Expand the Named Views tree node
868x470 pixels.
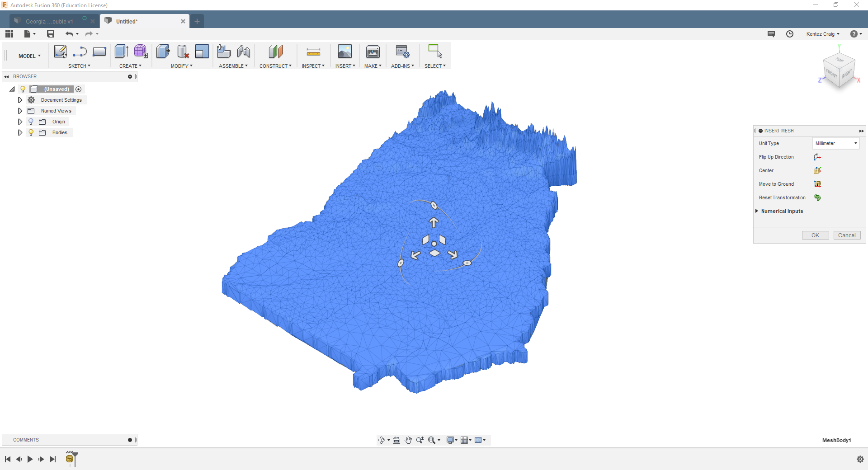(20, 111)
